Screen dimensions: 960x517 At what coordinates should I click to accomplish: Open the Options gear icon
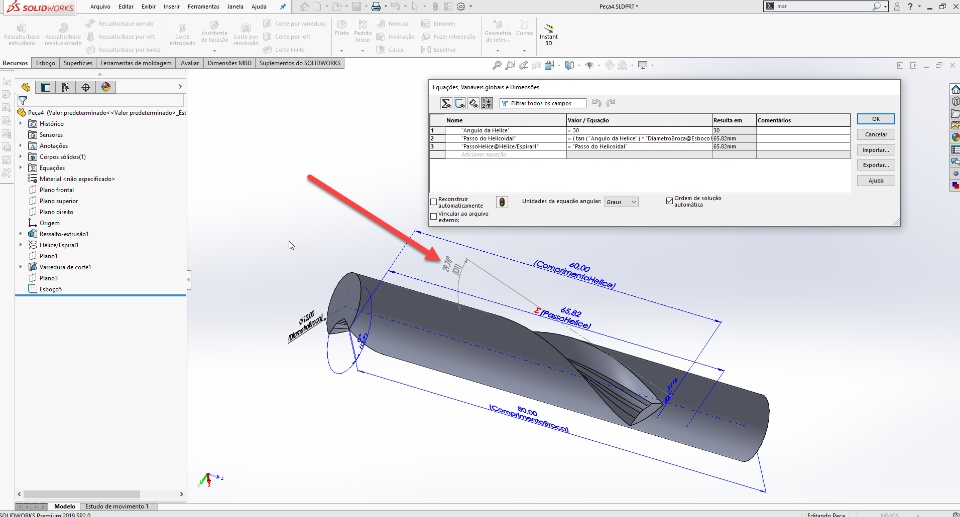[461, 7]
